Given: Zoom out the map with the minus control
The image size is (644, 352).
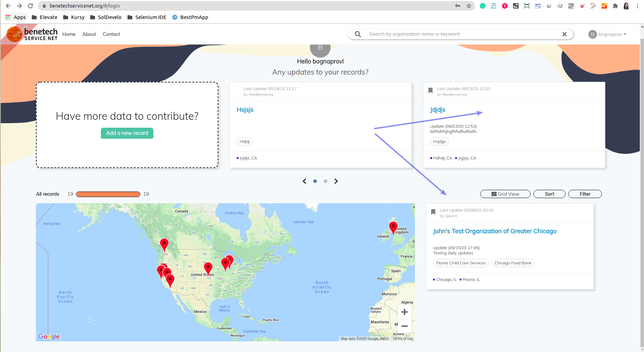Looking at the screenshot, I should [404, 326].
